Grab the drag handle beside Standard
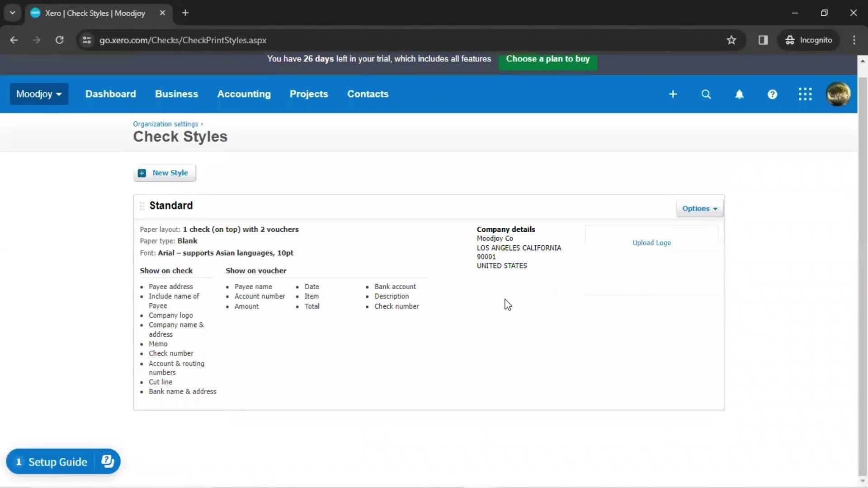Viewport: 868px width, 488px height. click(142, 206)
